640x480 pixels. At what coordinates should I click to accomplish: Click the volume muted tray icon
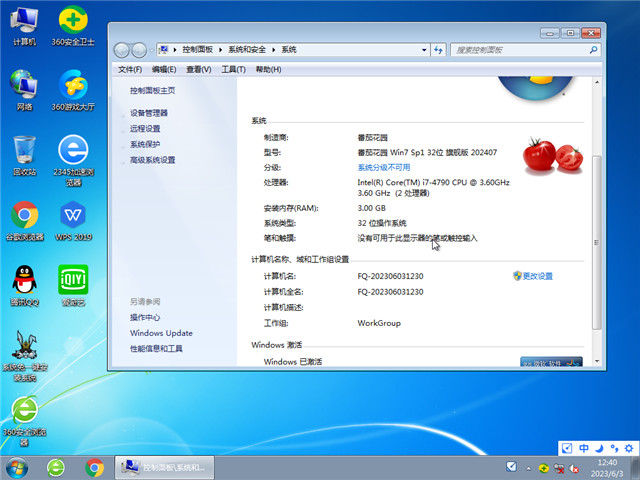click(x=574, y=469)
